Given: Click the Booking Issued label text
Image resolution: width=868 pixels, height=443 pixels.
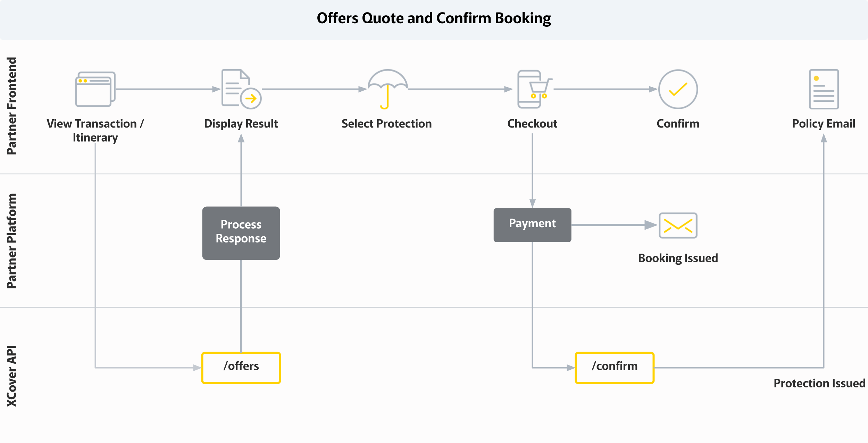Looking at the screenshot, I should tap(678, 258).
